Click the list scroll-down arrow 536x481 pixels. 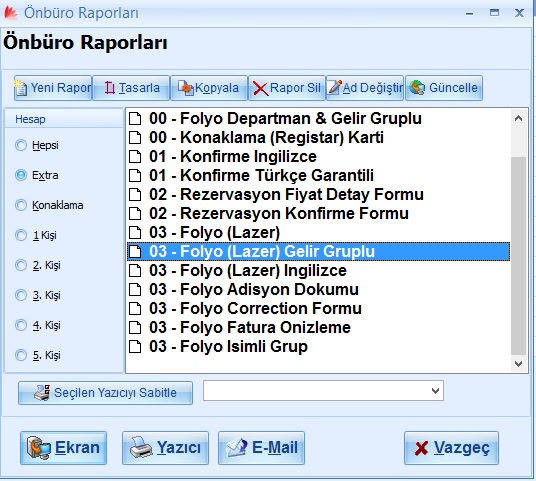[x=519, y=363]
